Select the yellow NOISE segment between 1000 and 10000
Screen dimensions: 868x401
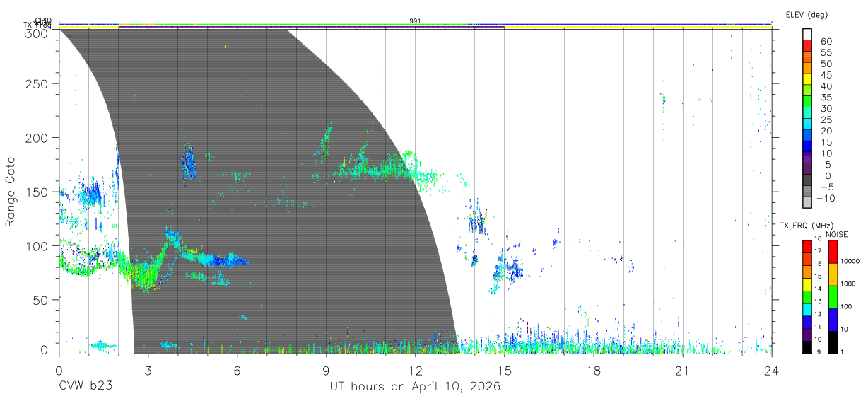click(833, 274)
